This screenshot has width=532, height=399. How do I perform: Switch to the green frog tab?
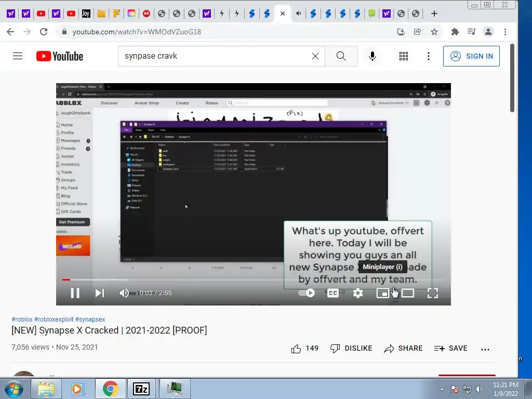pyautogui.click(x=372, y=14)
